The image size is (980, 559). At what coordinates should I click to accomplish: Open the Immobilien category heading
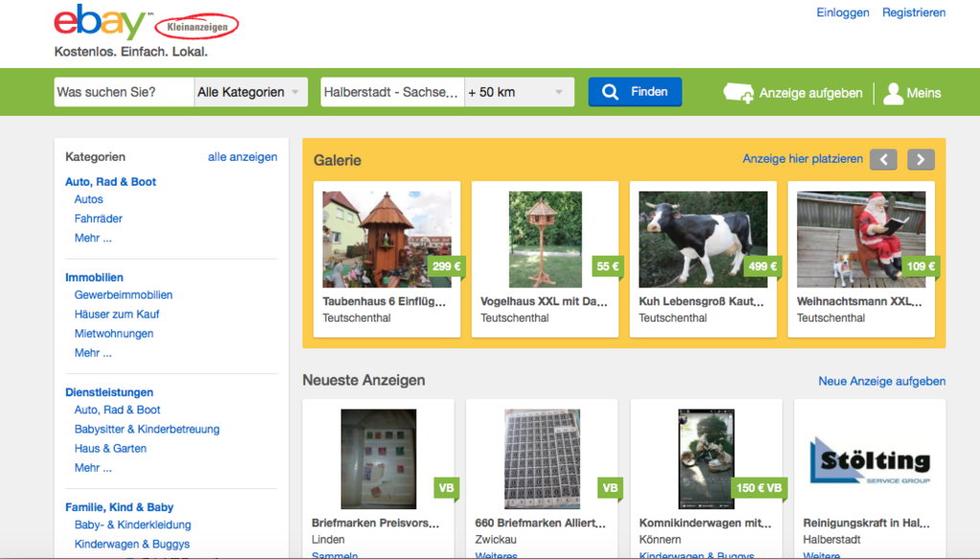(95, 278)
